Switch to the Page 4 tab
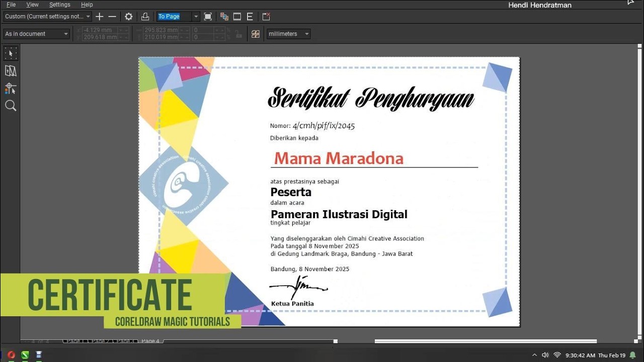This screenshot has height=362, width=644. [150, 341]
